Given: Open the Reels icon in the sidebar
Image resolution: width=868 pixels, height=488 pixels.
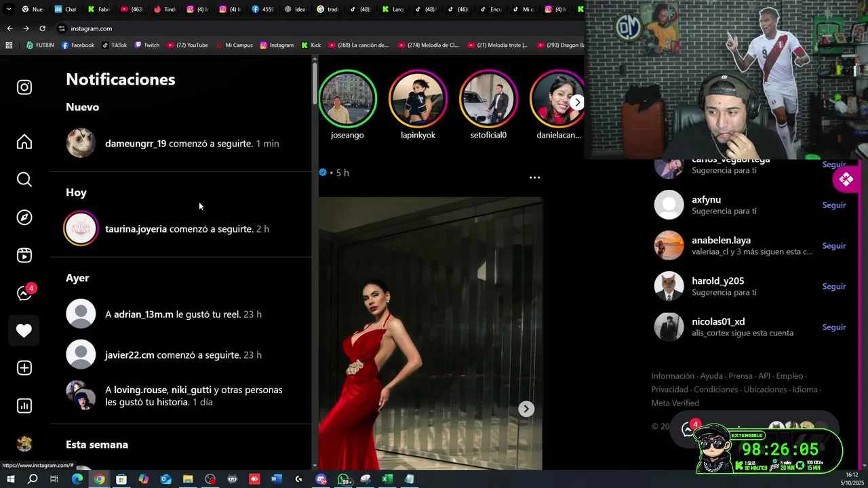Looking at the screenshot, I should coord(24,256).
